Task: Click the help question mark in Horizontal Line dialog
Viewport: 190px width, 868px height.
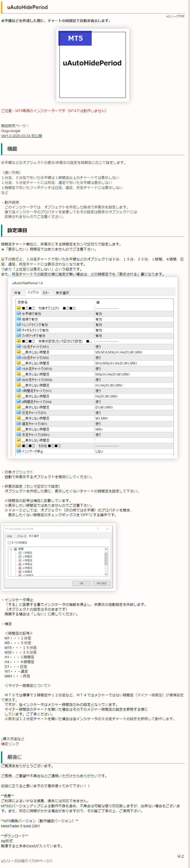Action: pyautogui.click(x=98, y=529)
